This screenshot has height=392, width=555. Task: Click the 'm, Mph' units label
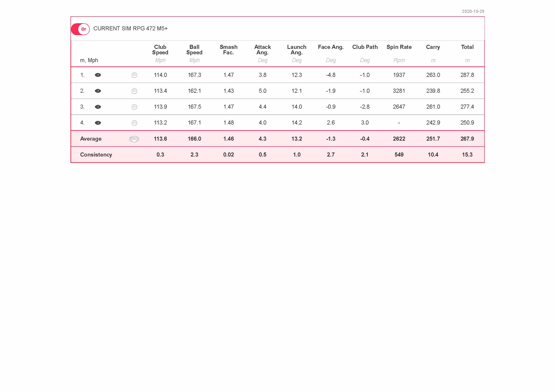pyautogui.click(x=89, y=60)
